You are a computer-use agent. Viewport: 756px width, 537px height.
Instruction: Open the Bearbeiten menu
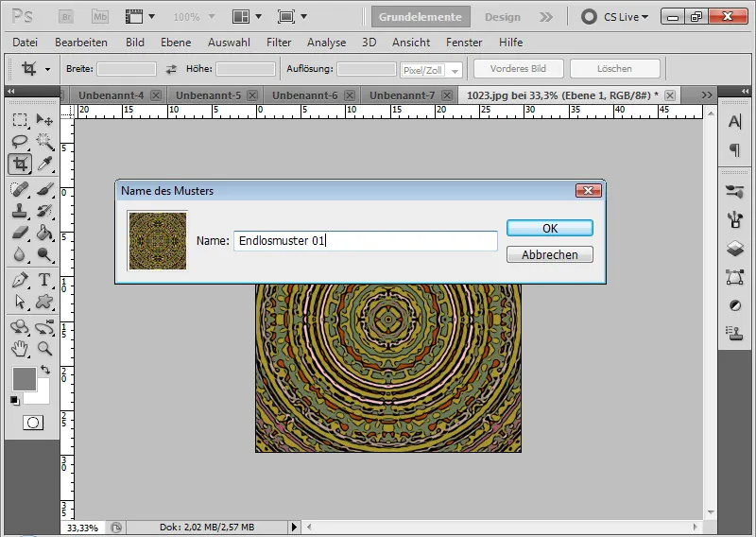(x=81, y=43)
